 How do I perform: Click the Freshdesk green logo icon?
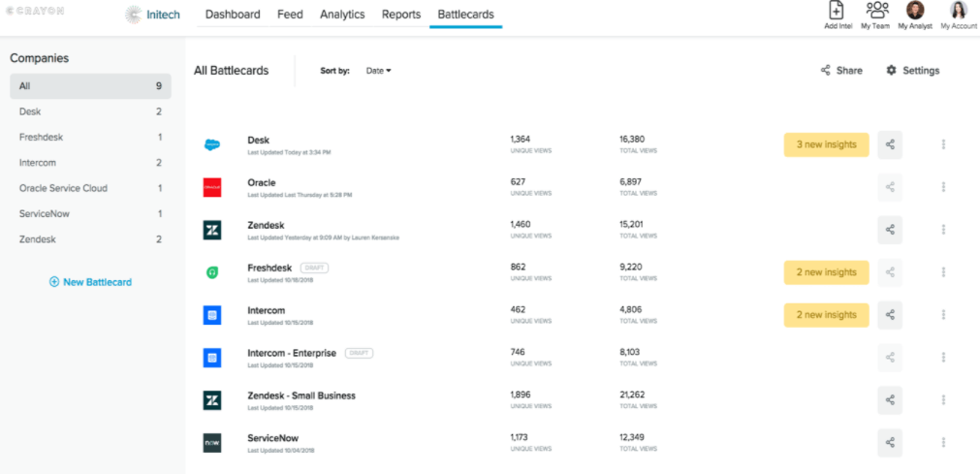pyautogui.click(x=212, y=272)
